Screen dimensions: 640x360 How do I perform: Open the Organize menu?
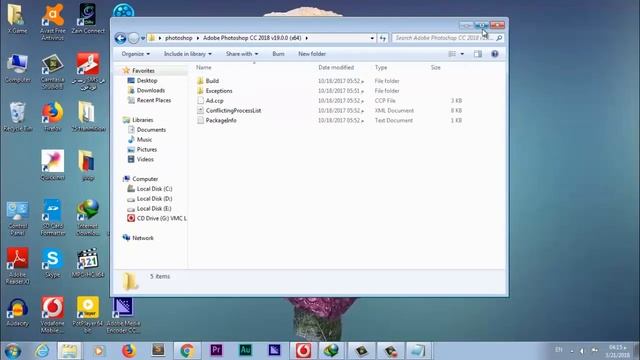(136, 54)
